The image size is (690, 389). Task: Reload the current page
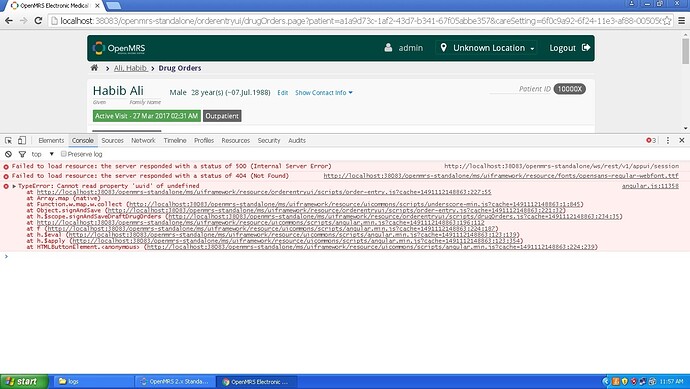coord(38,21)
